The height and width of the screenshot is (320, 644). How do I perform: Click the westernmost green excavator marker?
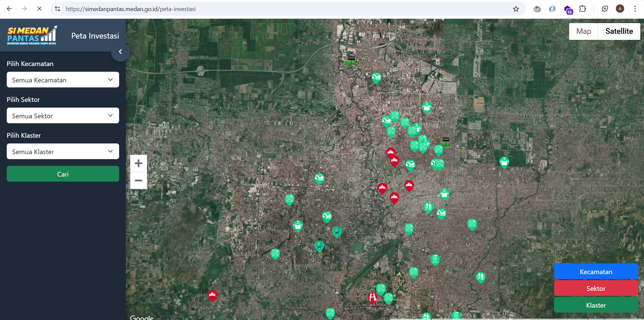coord(319,179)
